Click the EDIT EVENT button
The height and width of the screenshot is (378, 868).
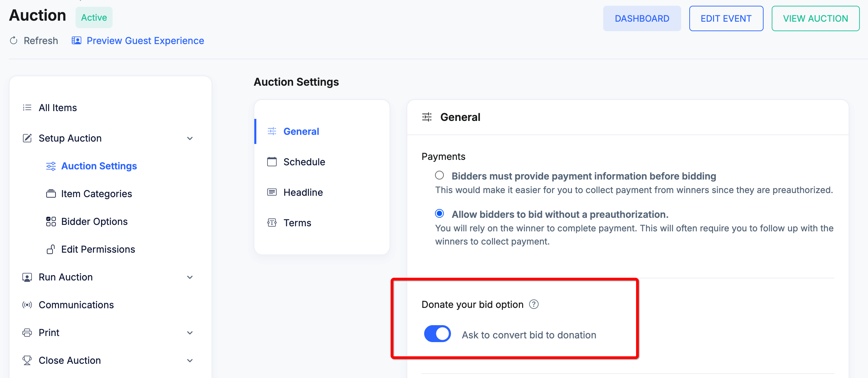726,19
